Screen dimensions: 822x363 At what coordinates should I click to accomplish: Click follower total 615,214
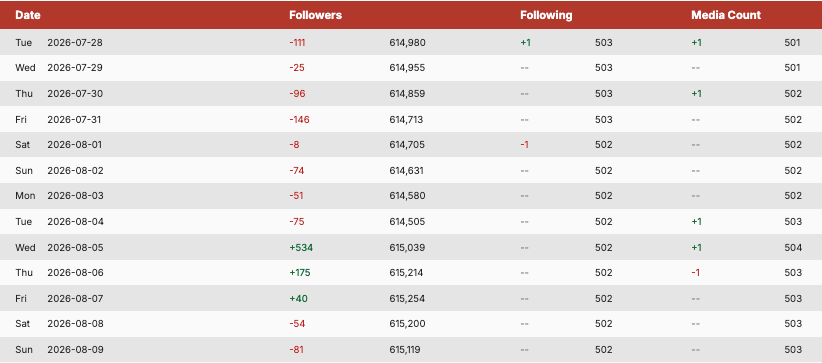[406, 273]
